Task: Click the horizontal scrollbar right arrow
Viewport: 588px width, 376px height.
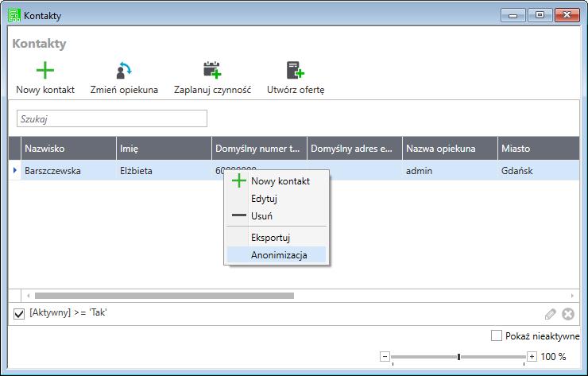Action: click(x=572, y=296)
